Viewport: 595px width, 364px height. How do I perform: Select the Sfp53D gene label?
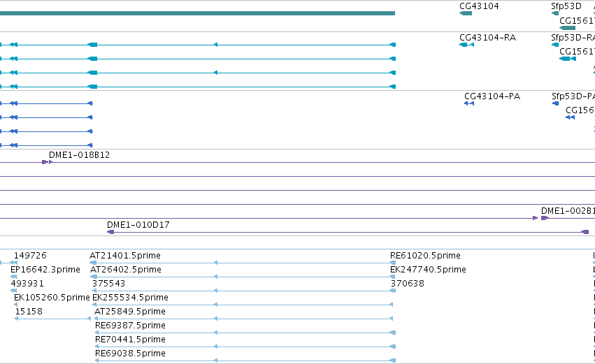pos(566,6)
